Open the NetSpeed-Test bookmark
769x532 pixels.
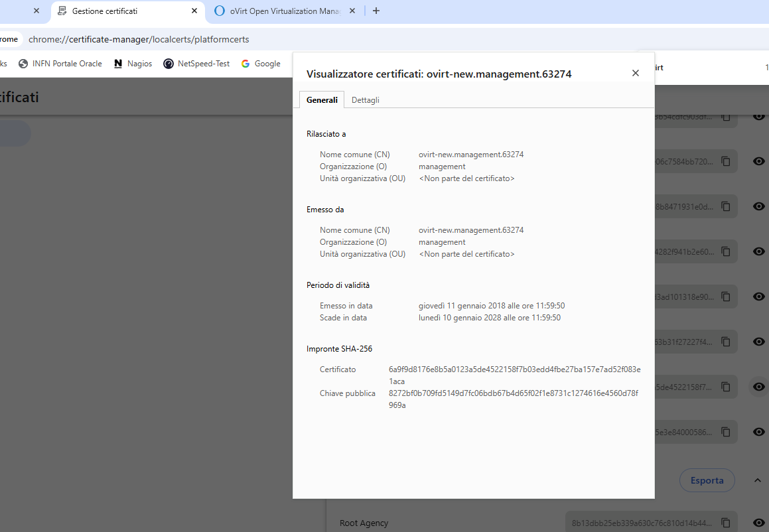click(x=196, y=64)
